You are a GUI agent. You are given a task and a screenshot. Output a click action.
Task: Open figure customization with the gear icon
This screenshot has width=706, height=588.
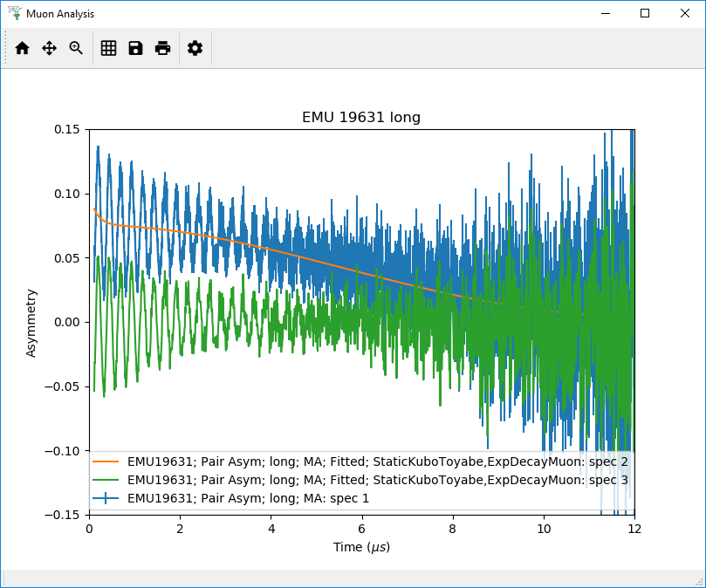[x=195, y=48]
